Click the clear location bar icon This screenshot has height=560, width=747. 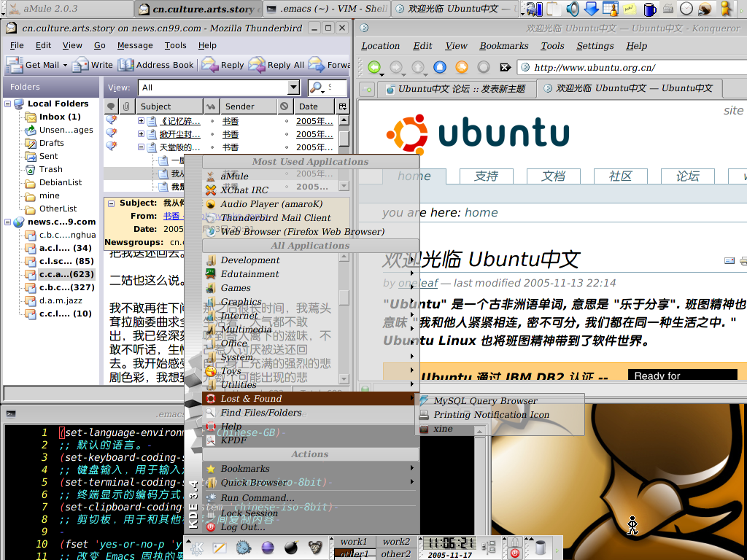pyautogui.click(x=505, y=67)
